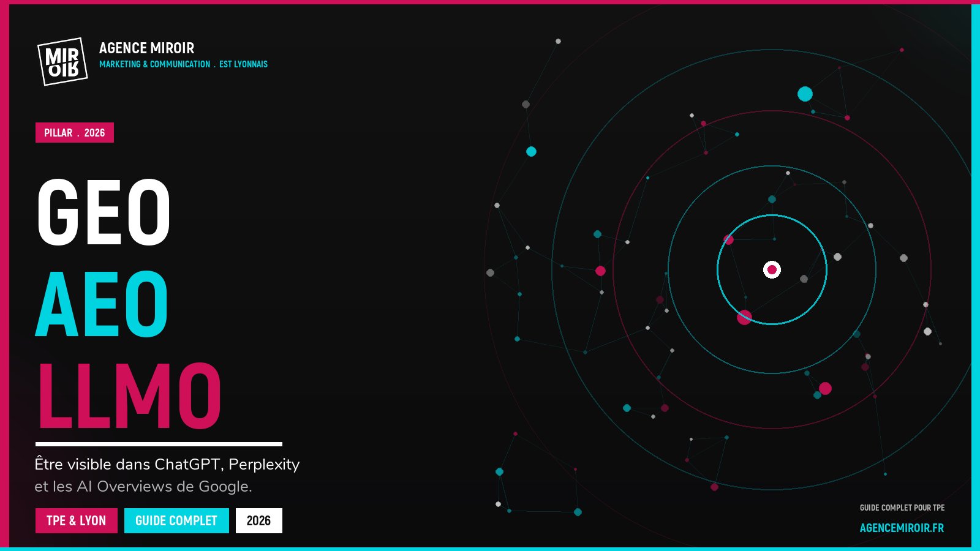
Task: Click the large white GEO heading
Action: tap(104, 212)
